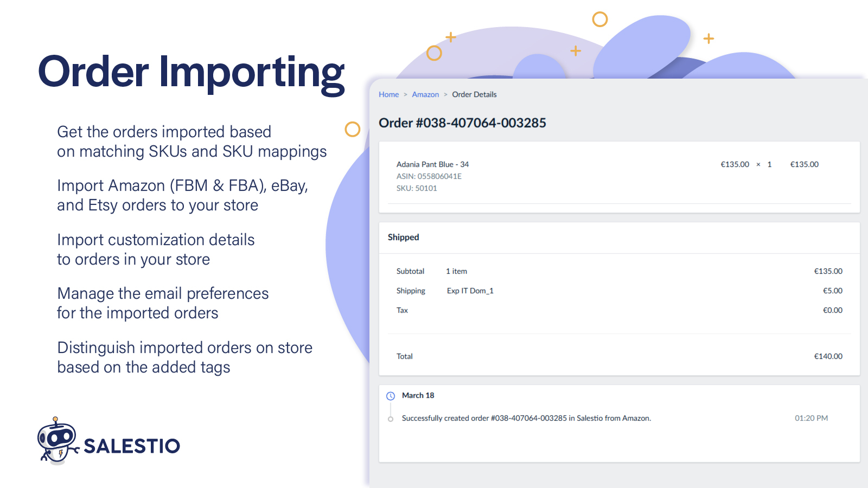Viewport: 868px width, 488px height.
Task: Click the ASIN 055806041E text
Action: (x=429, y=176)
